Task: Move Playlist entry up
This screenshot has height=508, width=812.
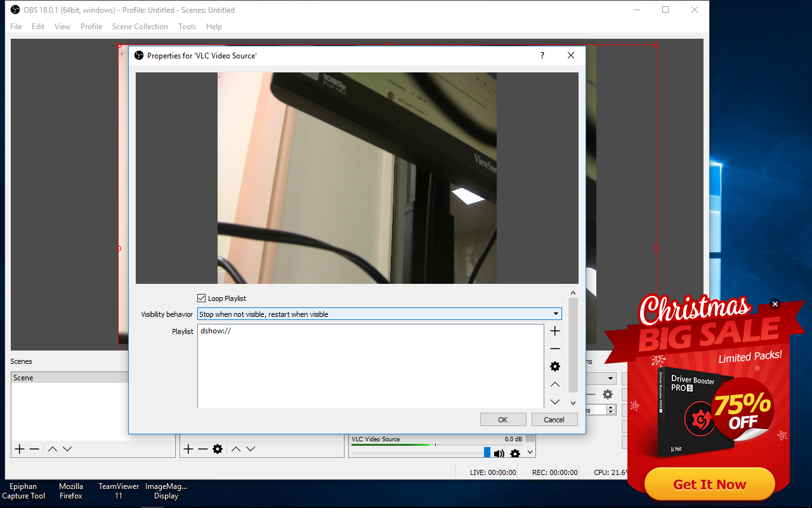Action: point(555,384)
